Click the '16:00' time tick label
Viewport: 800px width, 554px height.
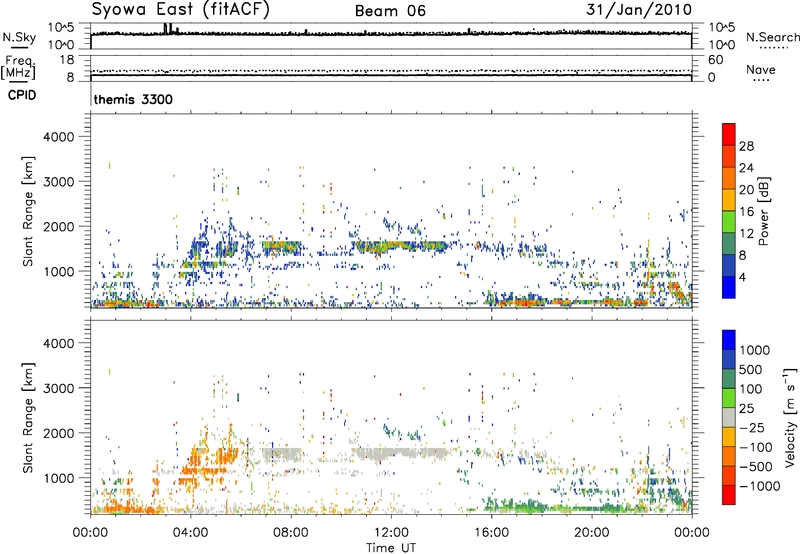tap(491, 533)
